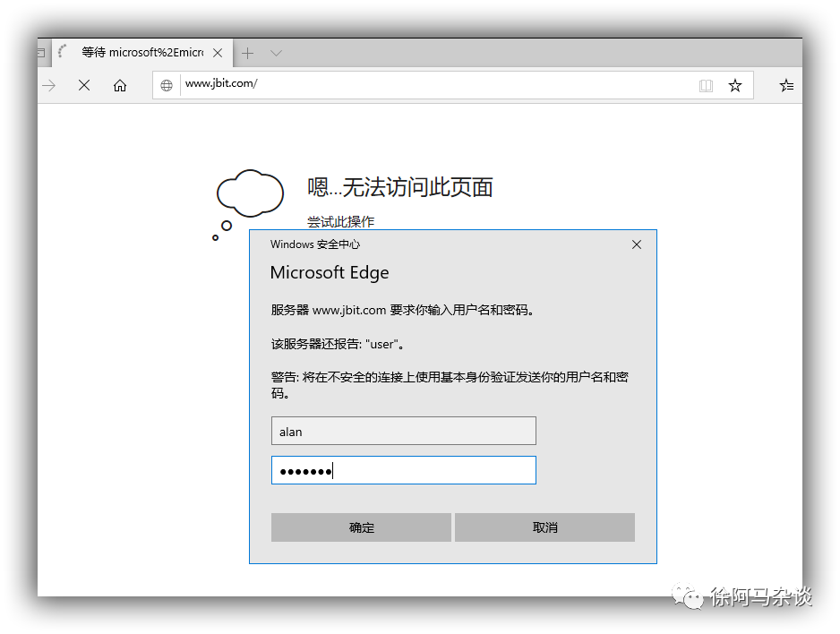The image size is (840, 634).
Task: Open favorites hub icon
Action: pos(786,85)
